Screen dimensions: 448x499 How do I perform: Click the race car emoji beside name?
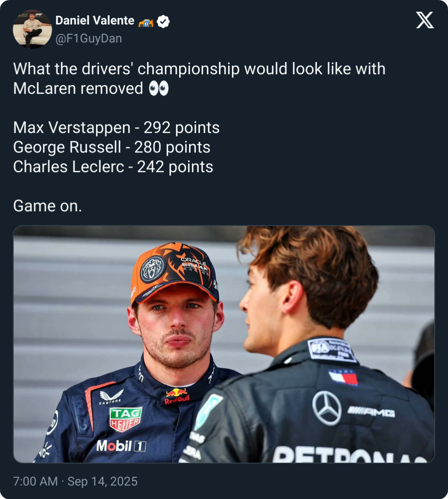click(x=146, y=22)
